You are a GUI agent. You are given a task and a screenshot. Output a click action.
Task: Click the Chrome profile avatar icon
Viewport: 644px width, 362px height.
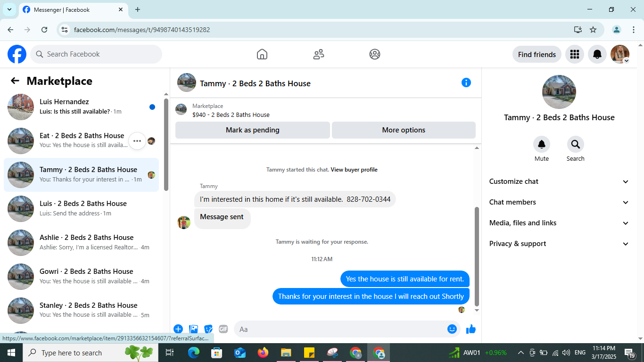[x=616, y=30]
